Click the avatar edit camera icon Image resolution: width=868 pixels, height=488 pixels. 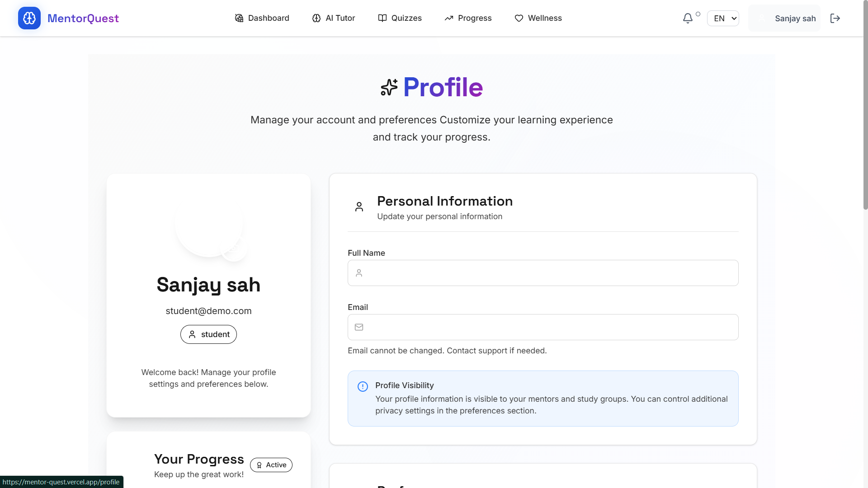(234, 249)
